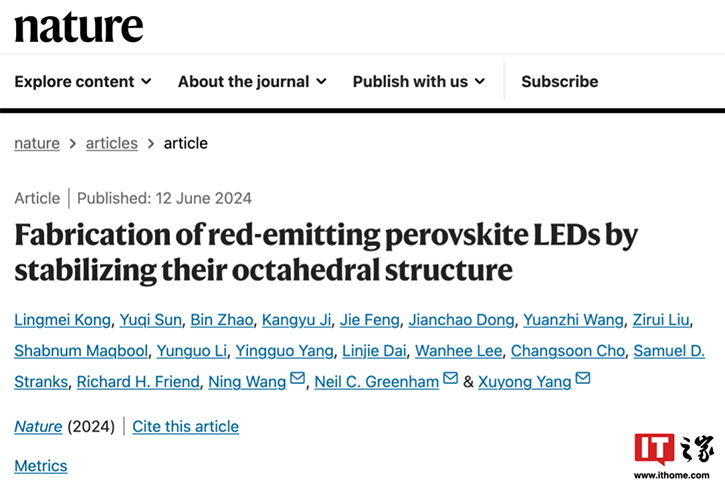Viewport: 725px width, 483px height.
Task: Go to nature breadcrumb link
Action: [37, 143]
